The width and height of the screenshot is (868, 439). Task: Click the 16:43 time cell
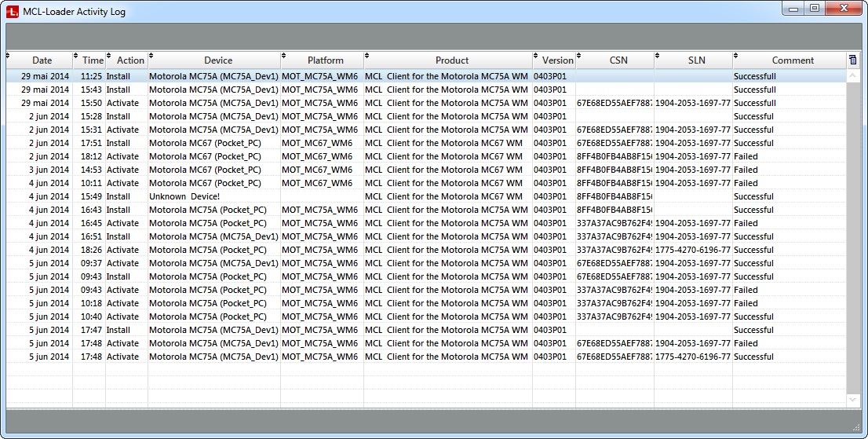coord(91,210)
